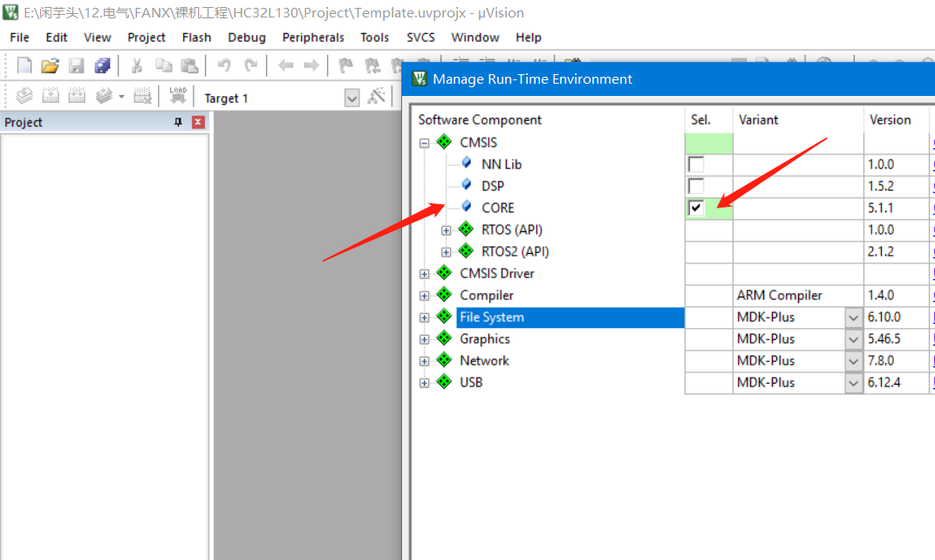
Task: Open the Debug menu
Action: 247,37
